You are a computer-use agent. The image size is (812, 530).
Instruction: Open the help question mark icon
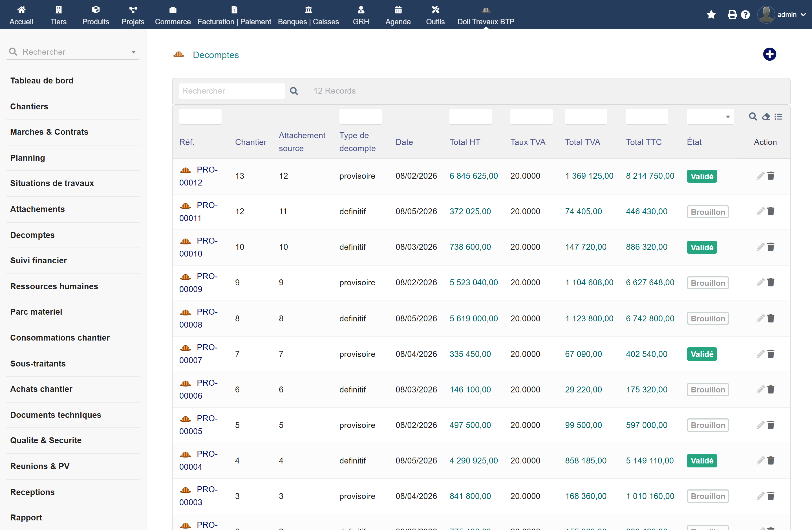[x=745, y=15]
